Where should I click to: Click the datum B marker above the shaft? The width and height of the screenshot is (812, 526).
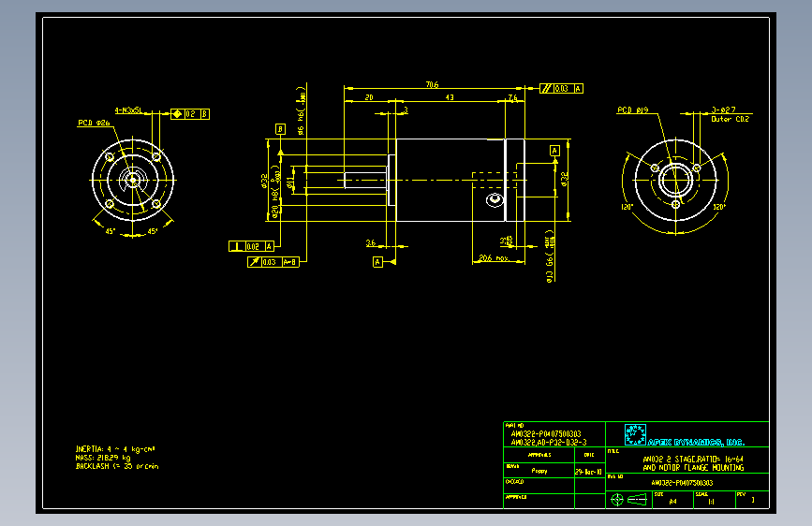tap(280, 129)
